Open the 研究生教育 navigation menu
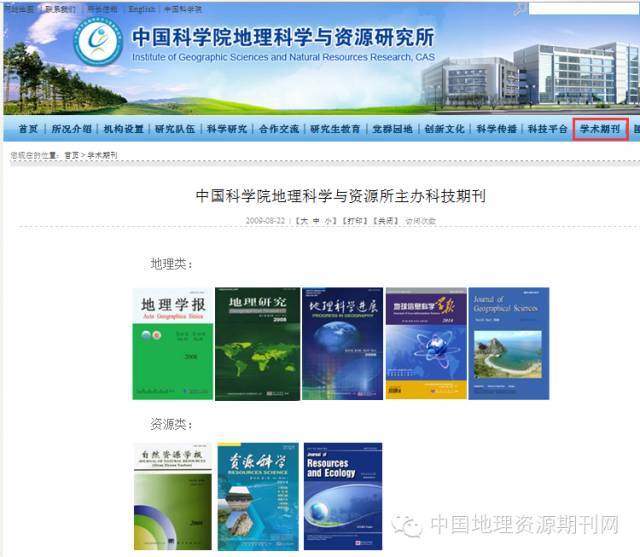 335,129
